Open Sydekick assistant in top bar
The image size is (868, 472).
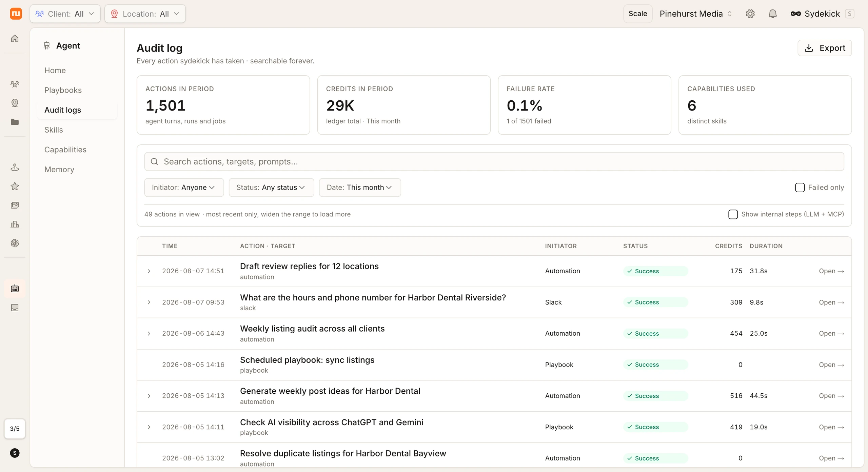pos(822,14)
